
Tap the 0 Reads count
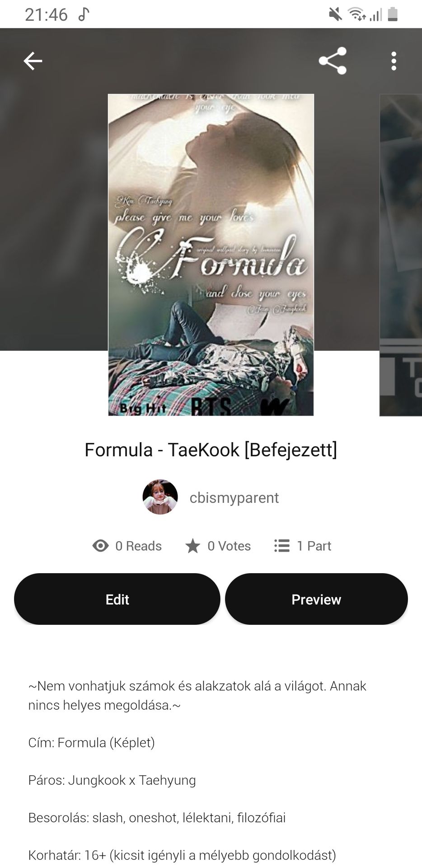point(138,546)
